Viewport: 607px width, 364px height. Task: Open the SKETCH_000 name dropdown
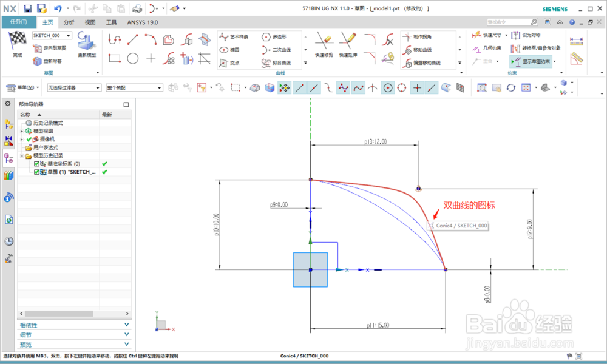(69, 35)
